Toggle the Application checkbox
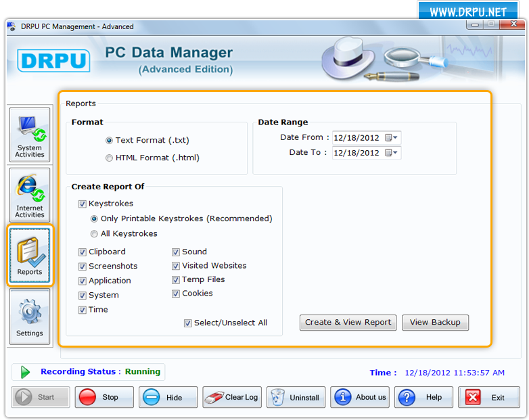This screenshot has width=529, height=420. pyautogui.click(x=83, y=281)
